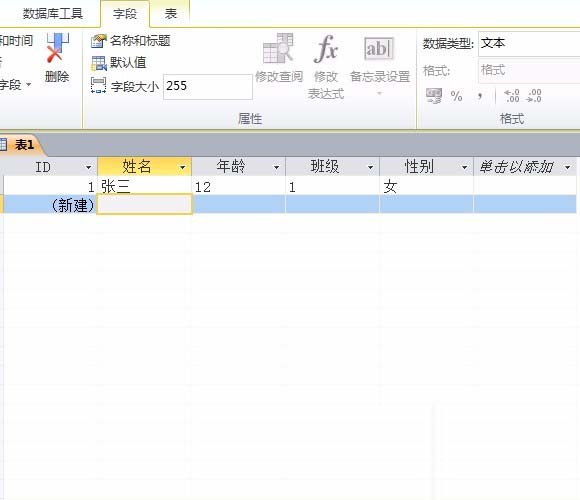Select row selector for 张三 record
The image size is (580, 500).
[x=1, y=186]
